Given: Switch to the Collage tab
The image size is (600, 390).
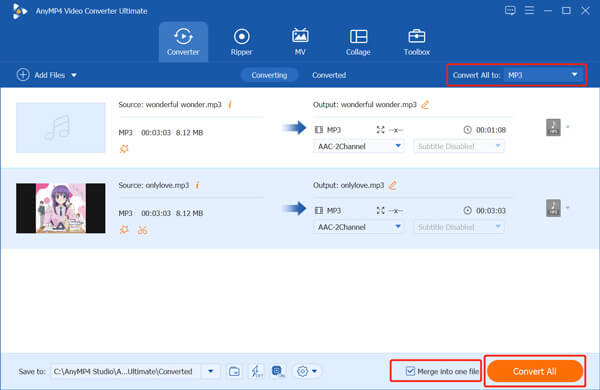Looking at the screenshot, I should (x=358, y=42).
